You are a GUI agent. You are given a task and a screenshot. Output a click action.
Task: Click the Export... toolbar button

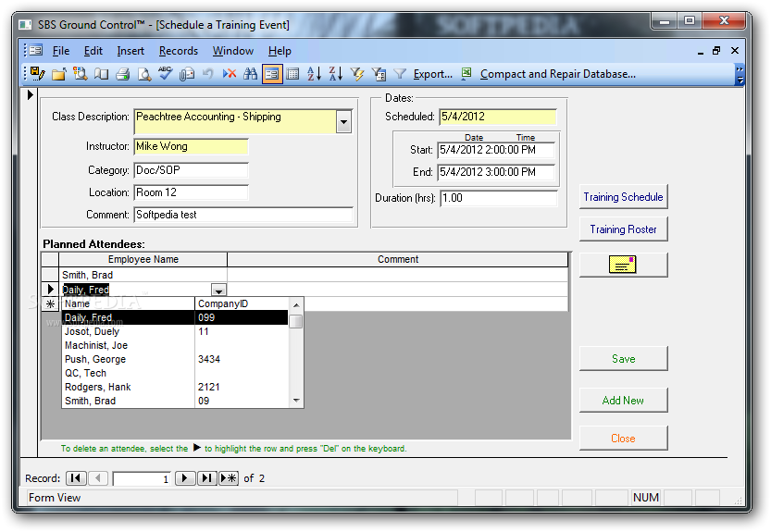pos(433,74)
